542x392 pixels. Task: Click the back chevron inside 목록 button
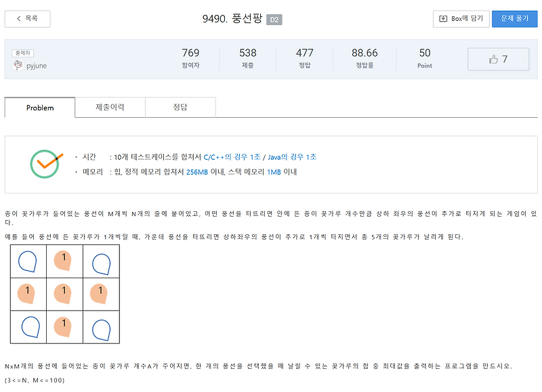point(18,19)
